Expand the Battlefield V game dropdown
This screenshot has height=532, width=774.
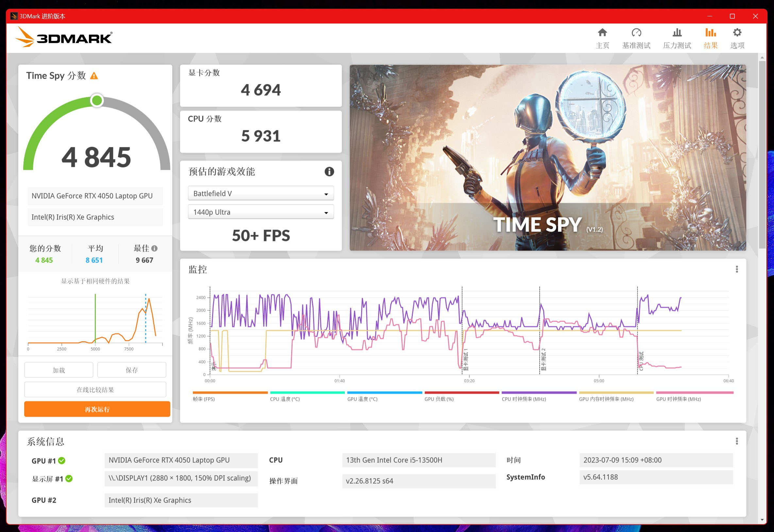coord(261,194)
